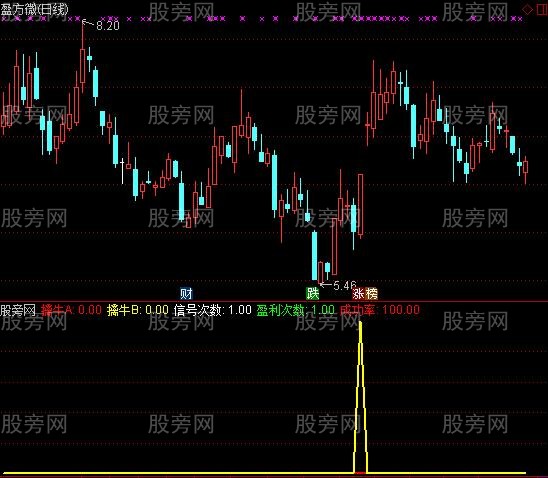The image size is (548, 478).
Task: Click the 信号次数 indicator label
Action: tap(212, 310)
